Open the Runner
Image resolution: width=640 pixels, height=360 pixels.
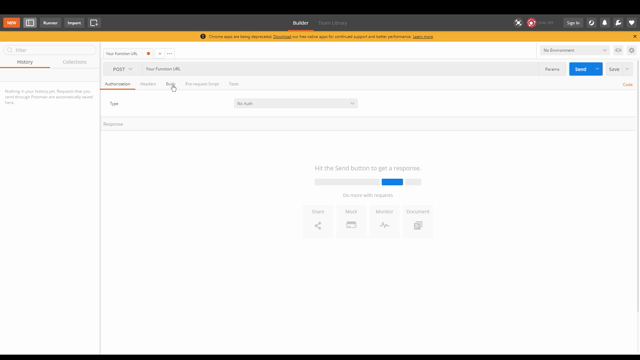pyautogui.click(x=50, y=23)
